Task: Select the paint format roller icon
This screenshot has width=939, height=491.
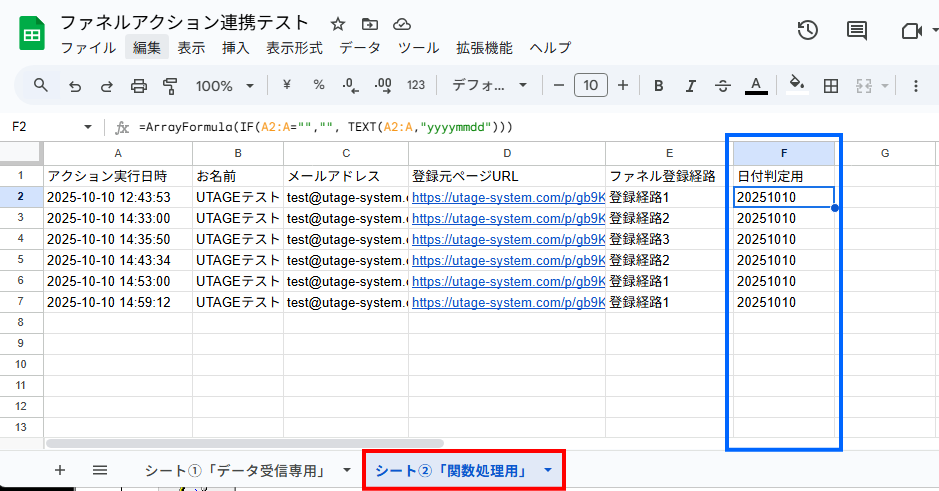Action: click(x=169, y=86)
